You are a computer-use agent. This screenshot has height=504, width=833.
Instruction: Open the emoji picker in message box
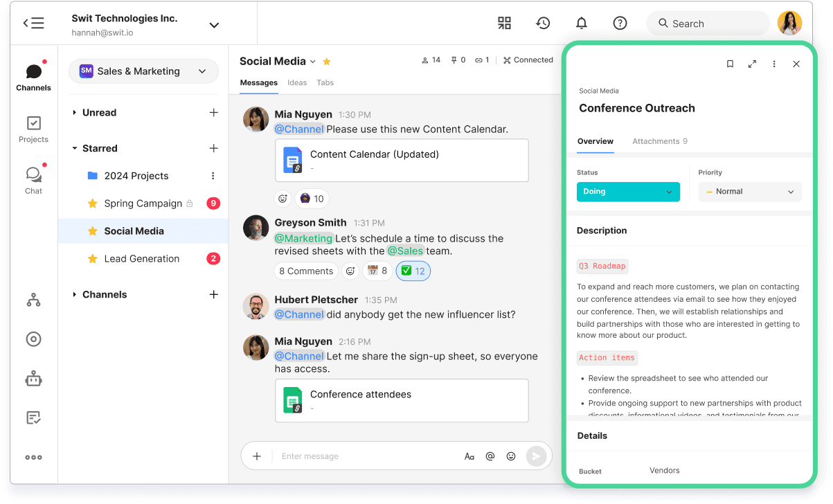click(x=511, y=456)
